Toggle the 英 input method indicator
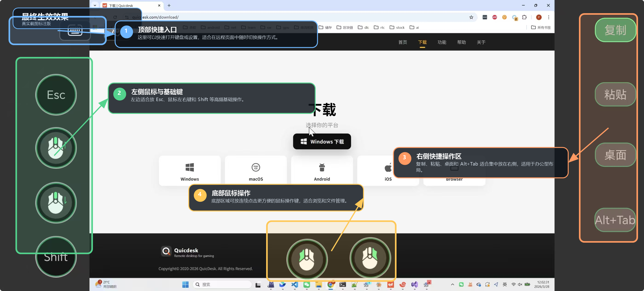 tap(505, 285)
